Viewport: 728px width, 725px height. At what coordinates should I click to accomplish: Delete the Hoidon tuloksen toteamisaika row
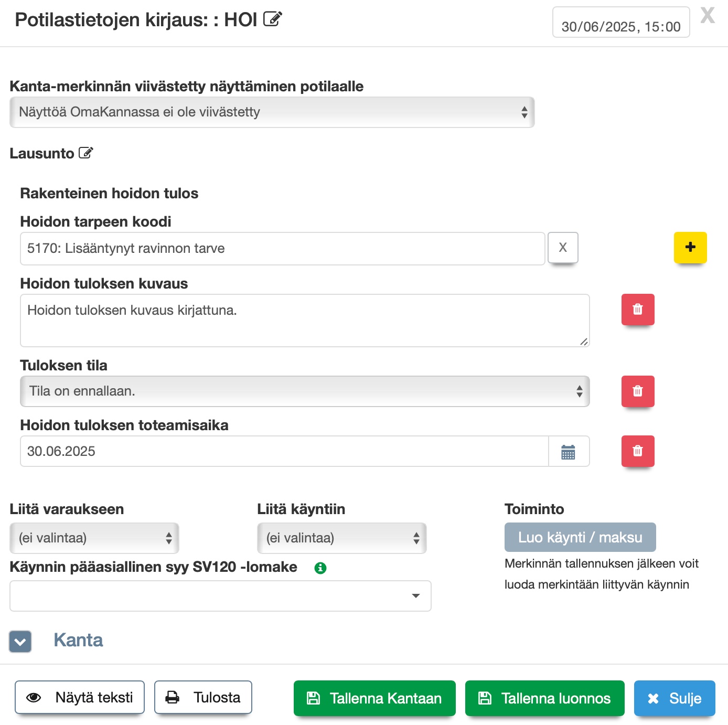coord(637,451)
